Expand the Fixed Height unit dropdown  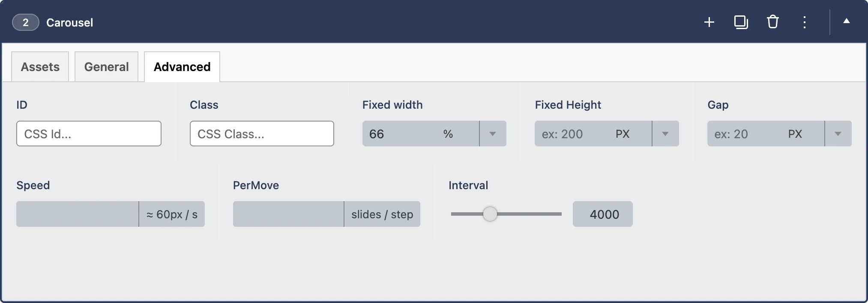pos(665,134)
